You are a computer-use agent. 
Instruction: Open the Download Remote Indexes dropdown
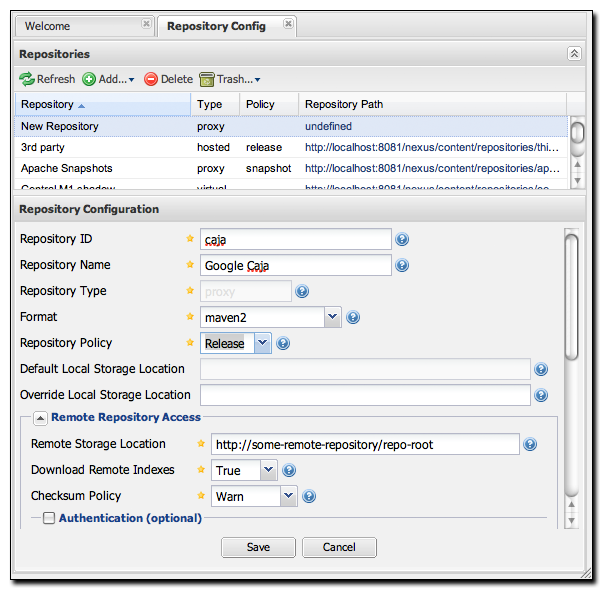(x=268, y=470)
